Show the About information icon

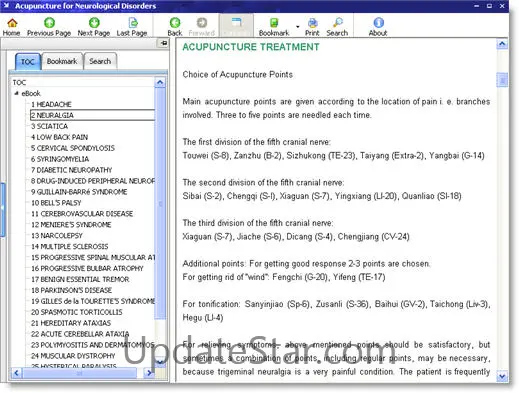click(378, 23)
